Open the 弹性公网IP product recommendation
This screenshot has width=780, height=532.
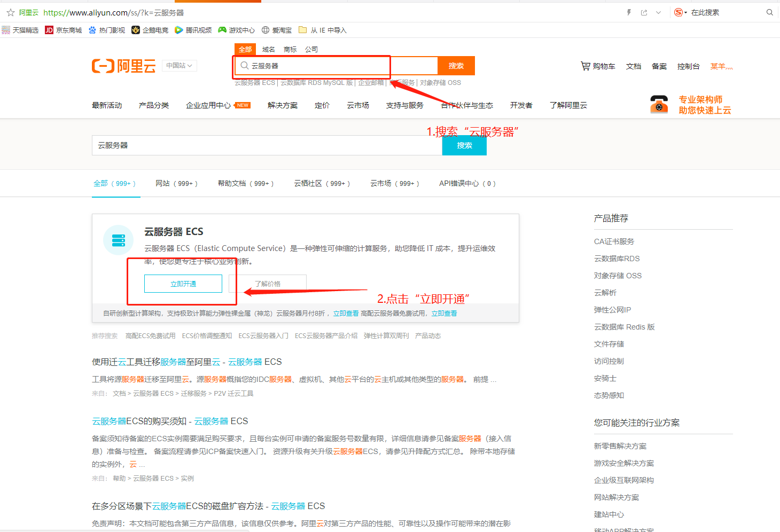[x=612, y=310]
